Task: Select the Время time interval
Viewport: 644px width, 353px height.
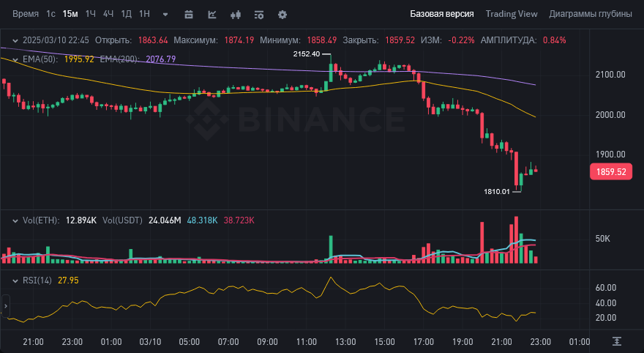Action: pyautogui.click(x=26, y=14)
